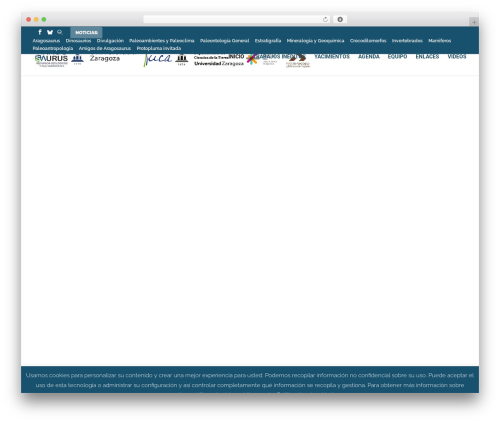The width and height of the screenshot is (500, 423).
Task: Click the browser extension icon beside address bar
Action: pos(340,19)
